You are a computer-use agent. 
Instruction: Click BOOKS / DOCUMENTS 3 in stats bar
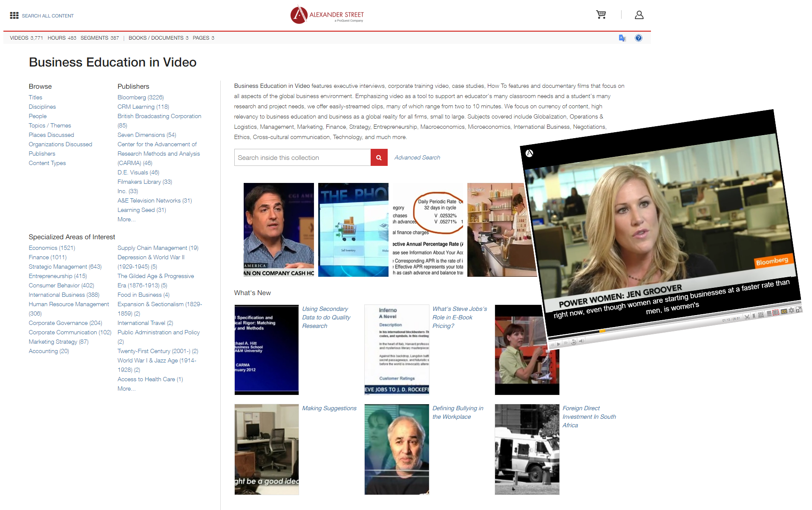(x=158, y=38)
